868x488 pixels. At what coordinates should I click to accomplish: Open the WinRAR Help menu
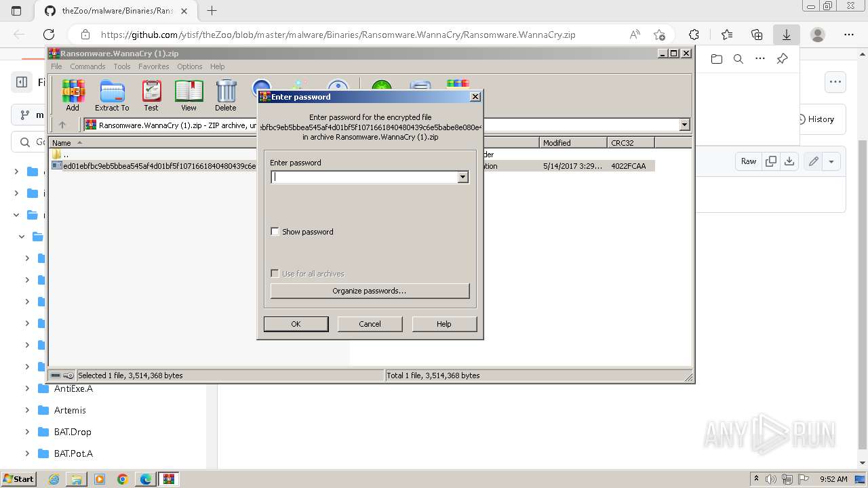217,66
